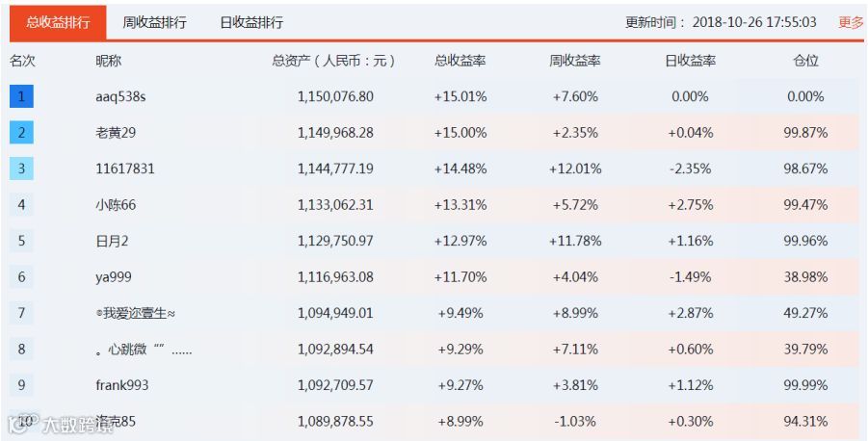Click the rank 4 badge
This screenshot has height=441, width=868.
click(x=21, y=205)
